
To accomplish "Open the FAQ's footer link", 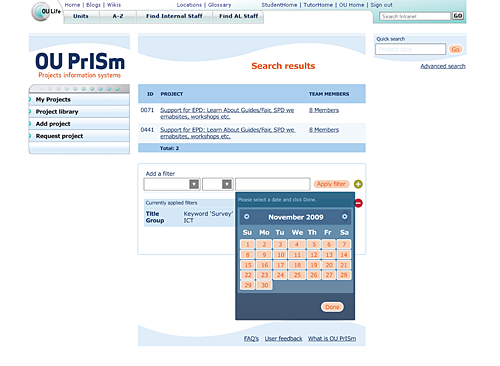I will click(x=251, y=339).
